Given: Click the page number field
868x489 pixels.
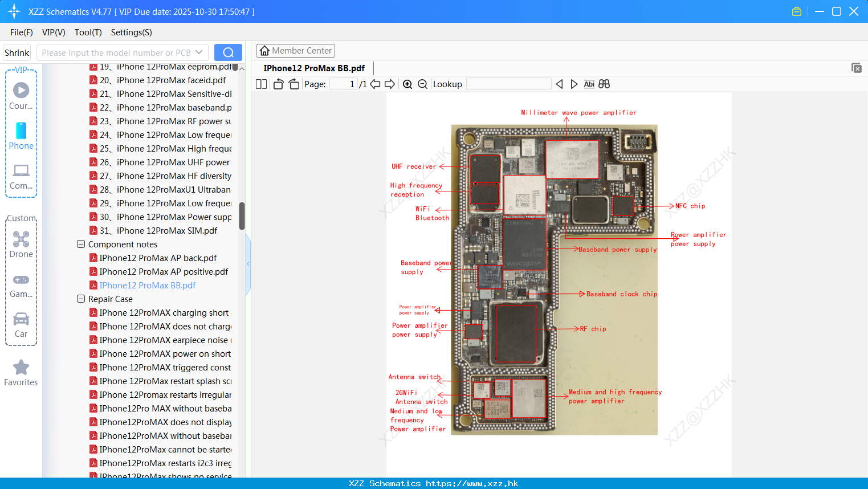Looking at the screenshot, I should point(344,84).
